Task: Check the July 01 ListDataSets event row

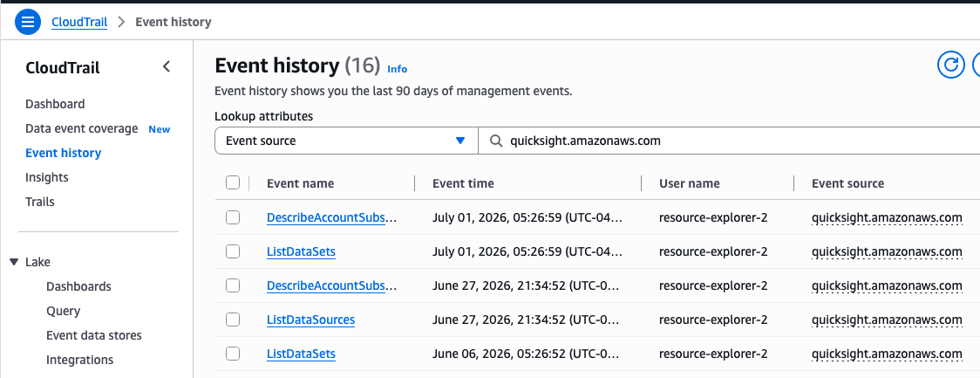Action: 233,251
